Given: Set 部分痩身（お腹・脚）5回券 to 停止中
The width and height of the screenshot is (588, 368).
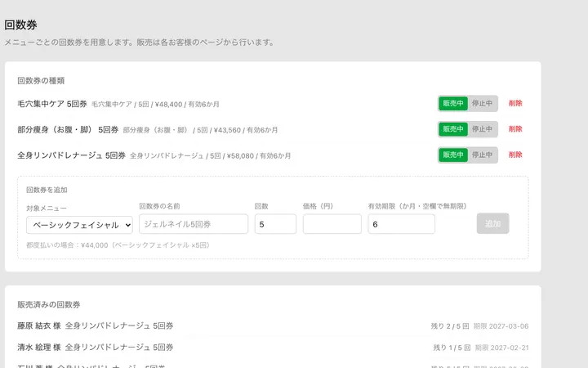Looking at the screenshot, I should click(482, 129).
